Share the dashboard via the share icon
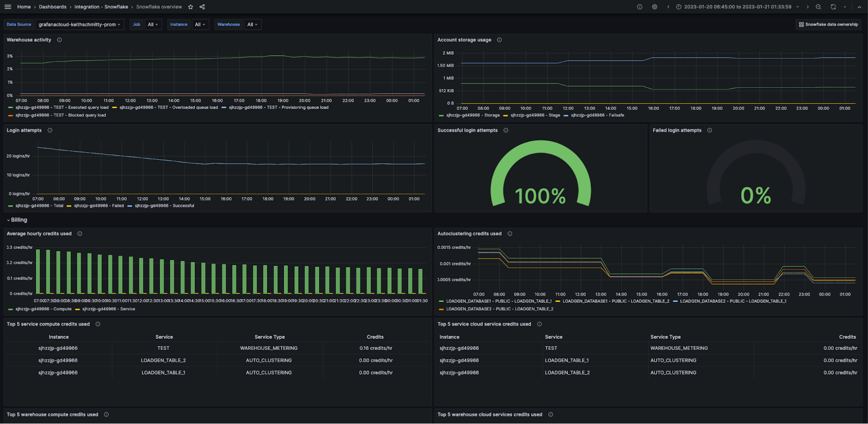The height and width of the screenshot is (424, 868). click(x=201, y=7)
